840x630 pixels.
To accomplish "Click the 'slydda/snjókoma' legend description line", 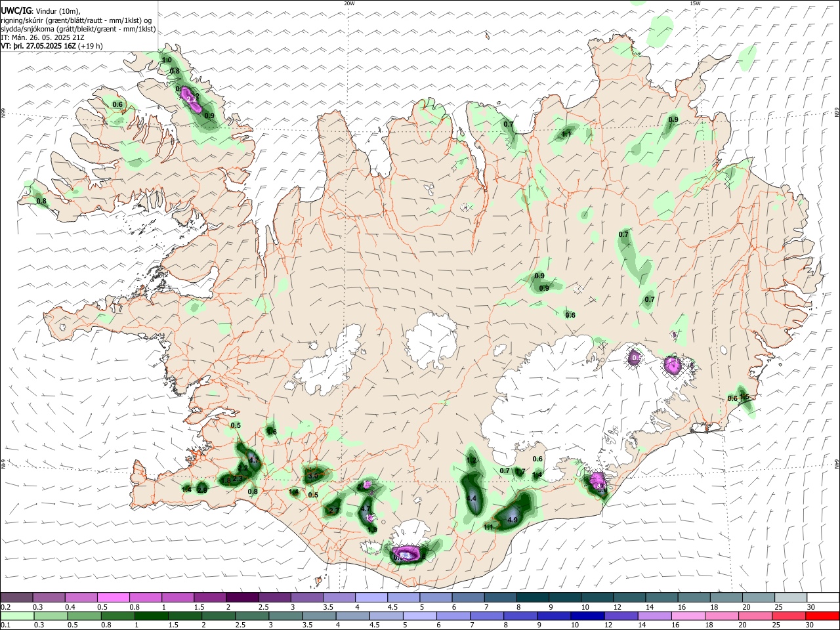I will [79, 29].
